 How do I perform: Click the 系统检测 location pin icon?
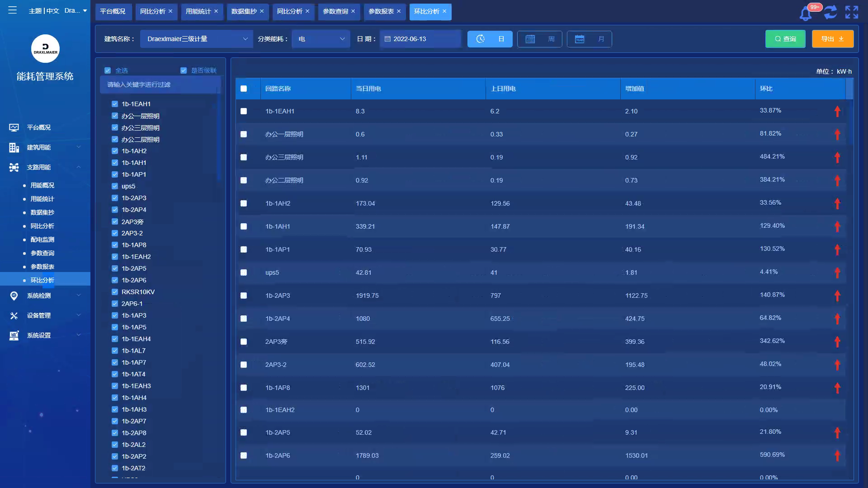[x=14, y=296]
